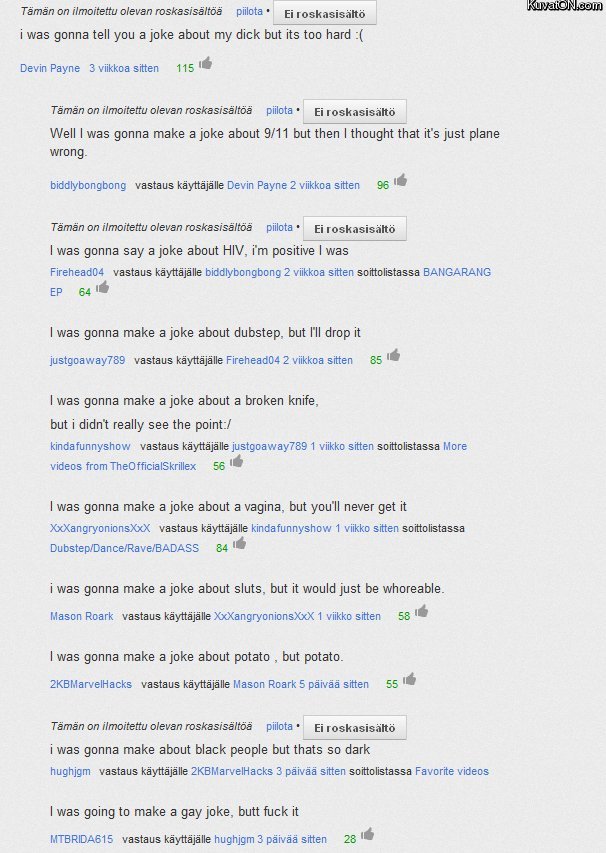The image size is (606, 853).
Task: Click thumbs-up on biddlybongbong's 9/11 comment
Action: click(400, 180)
